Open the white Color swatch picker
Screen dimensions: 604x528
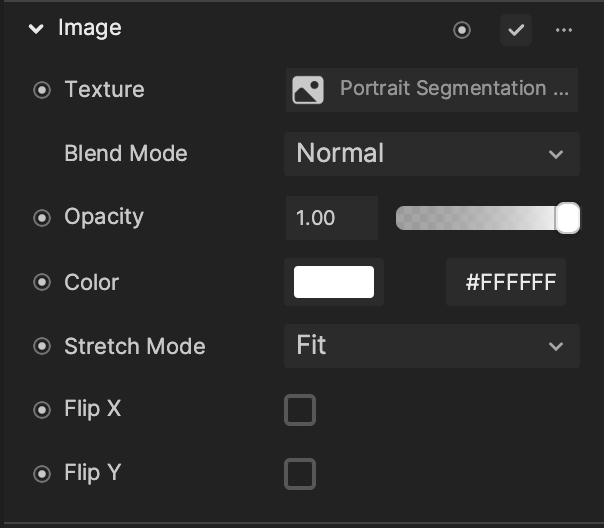point(334,282)
